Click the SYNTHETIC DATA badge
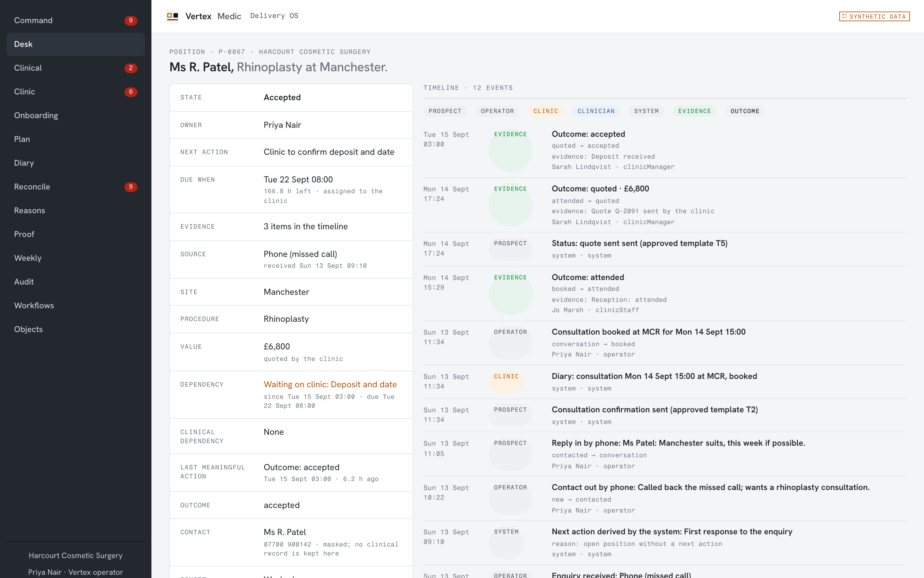This screenshot has height=578, width=924. pyautogui.click(x=874, y=16)
